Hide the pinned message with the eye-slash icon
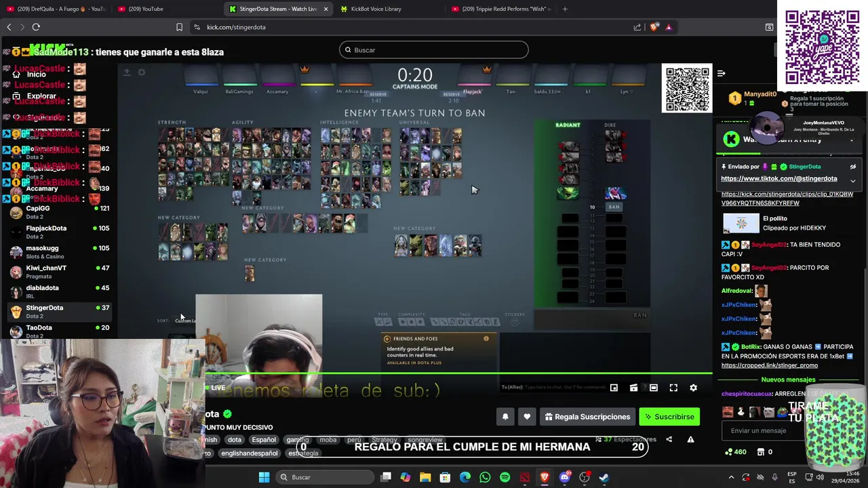 853,167
